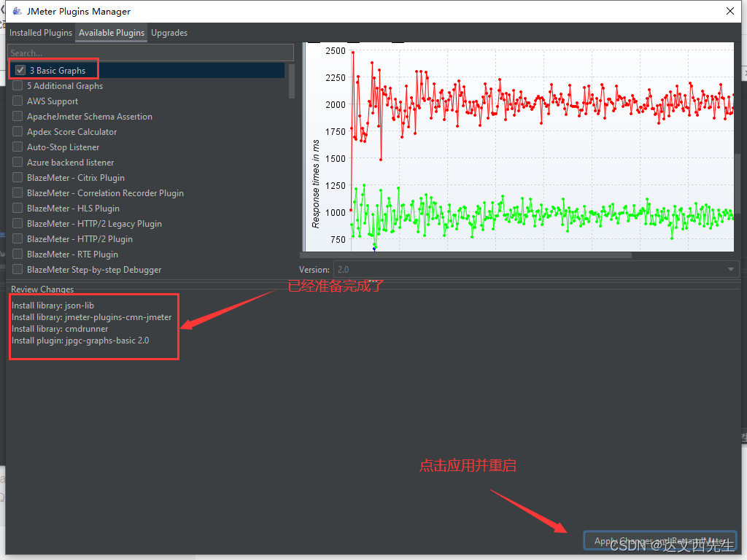Open the Version 2.0 dropdown
The width and height of the screenshot is (747, 560).
(536, 270)
